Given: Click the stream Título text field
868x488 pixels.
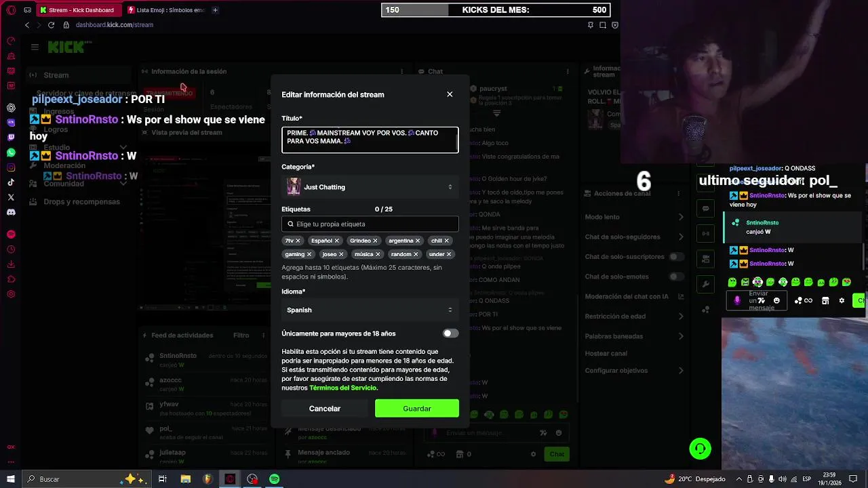Looking at the screenshot, I should pyautogui.click(x=370, y=140).
